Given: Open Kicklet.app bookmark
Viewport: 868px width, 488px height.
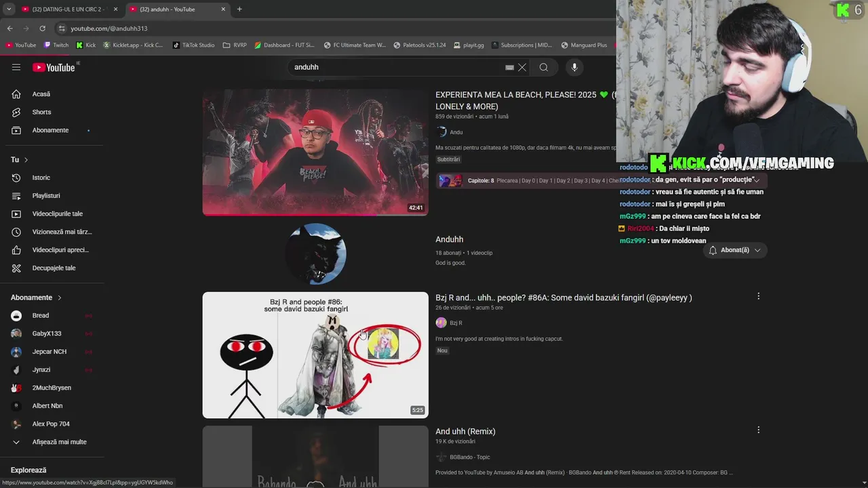Looking at the screenshot, I should (134, 45).
